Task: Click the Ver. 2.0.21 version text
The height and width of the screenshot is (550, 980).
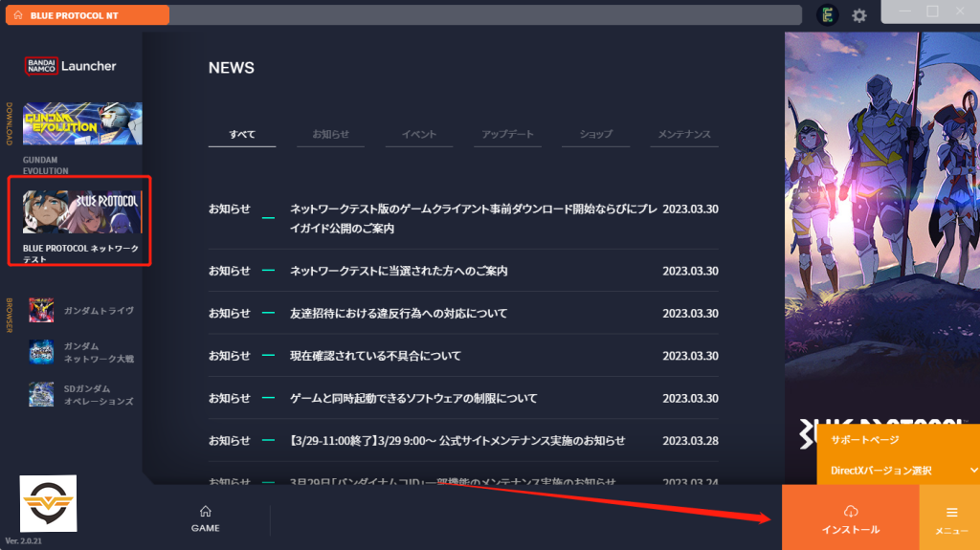Action: point(24,540)
